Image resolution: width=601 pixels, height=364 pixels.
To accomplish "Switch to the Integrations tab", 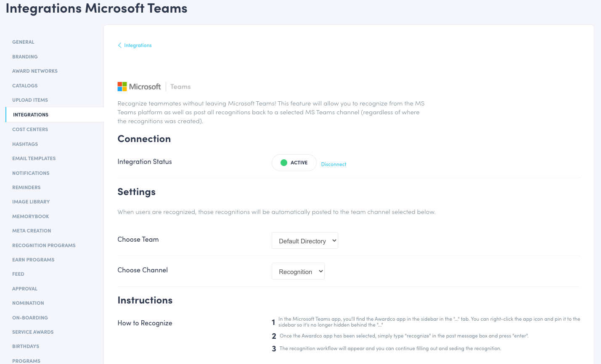I will tap(30, 114).
